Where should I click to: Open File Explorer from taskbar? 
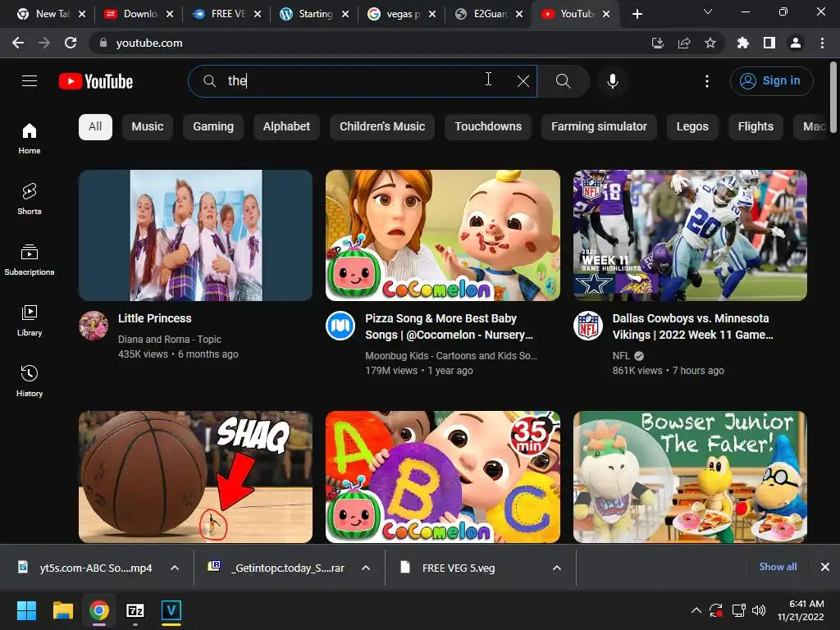tap(62, 610)
